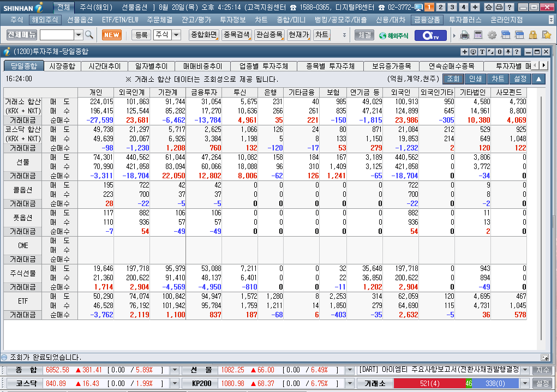
Task: Click the menu search input box
Action: [57, 35]
